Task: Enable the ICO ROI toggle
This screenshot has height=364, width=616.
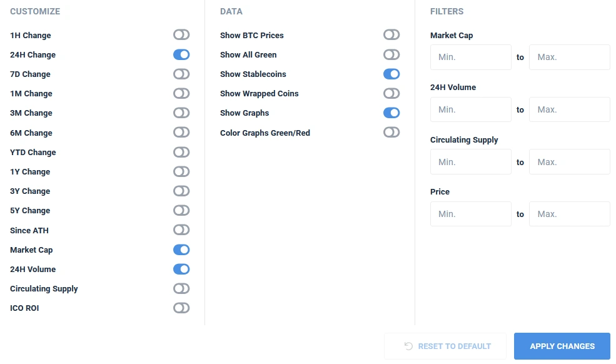Action: 181,308
